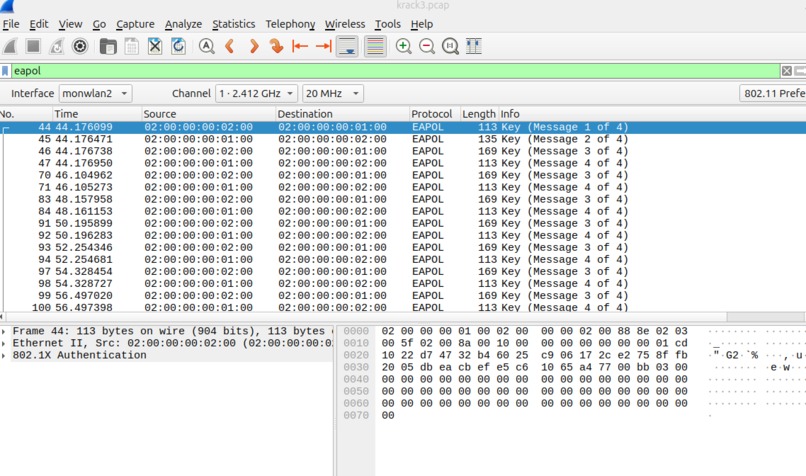Open the Capture menu

pos(135,24)
